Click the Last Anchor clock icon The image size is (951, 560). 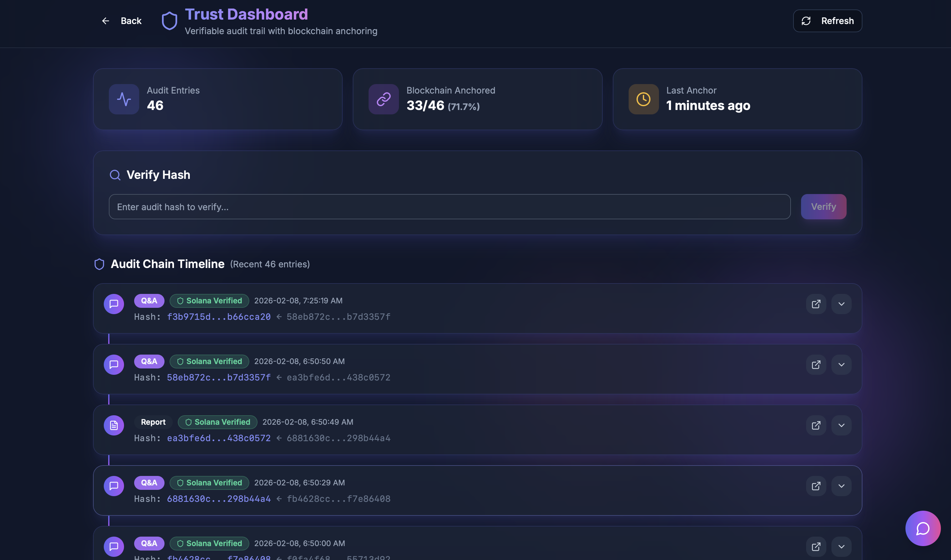(643, 99)
